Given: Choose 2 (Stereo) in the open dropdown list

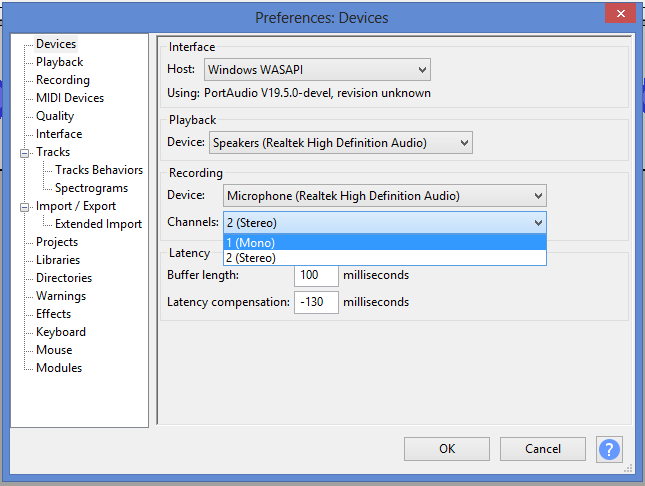Looking at the screenshot, I should 385,258.
